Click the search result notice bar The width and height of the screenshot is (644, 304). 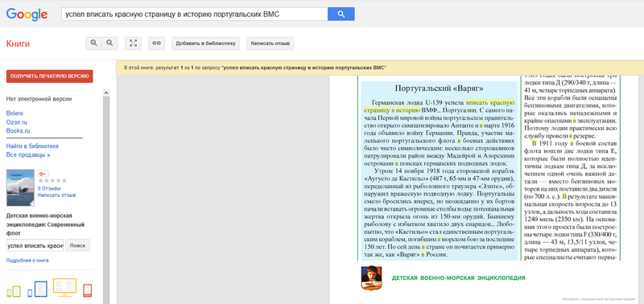pyautogui.click(x=380, y=68)
